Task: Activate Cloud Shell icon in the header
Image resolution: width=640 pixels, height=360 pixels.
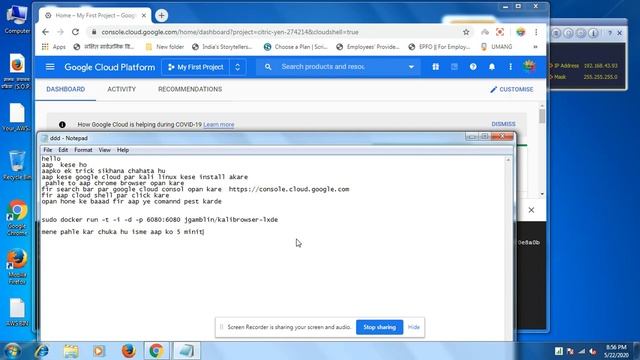Action: (x=454, y=67)
